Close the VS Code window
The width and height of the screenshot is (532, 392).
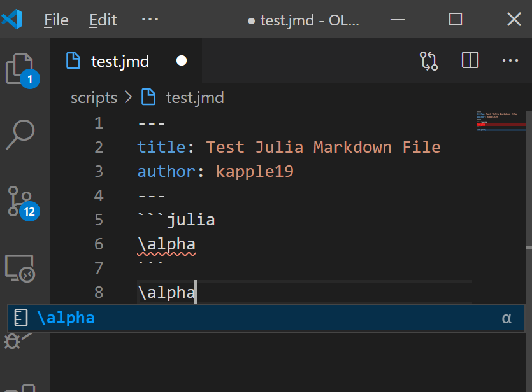[514, 19]
